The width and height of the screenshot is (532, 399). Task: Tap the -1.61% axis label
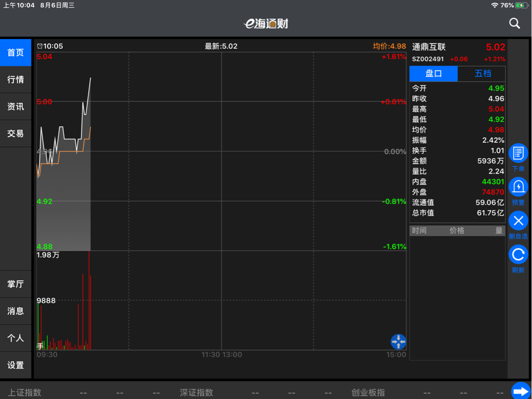pyautogui.click(x=394, y=247)
